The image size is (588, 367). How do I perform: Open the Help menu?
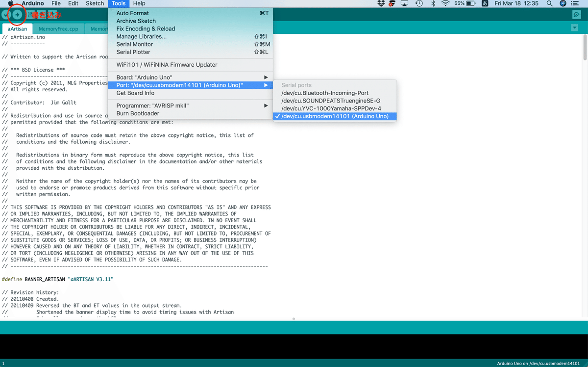pyautogui.click(x=139, y=3)
